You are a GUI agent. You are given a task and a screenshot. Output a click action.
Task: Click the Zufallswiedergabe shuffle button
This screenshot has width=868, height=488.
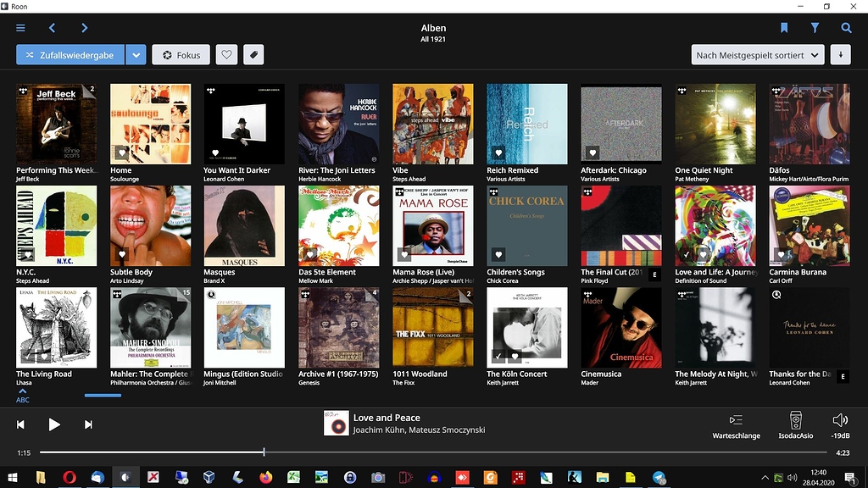(x=70, y=55)
